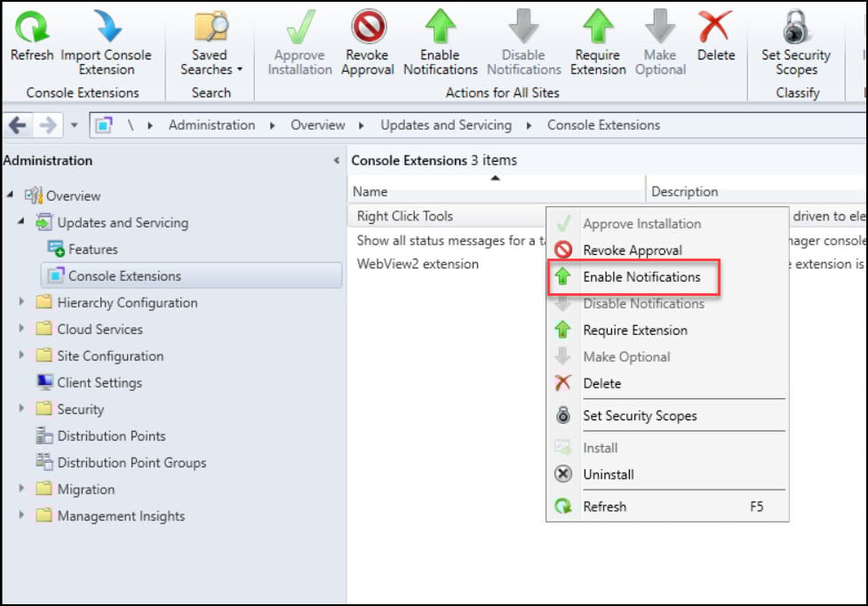Choose Require Extension in context menu
Screen dimensions: 868x606
click(667, 330)
